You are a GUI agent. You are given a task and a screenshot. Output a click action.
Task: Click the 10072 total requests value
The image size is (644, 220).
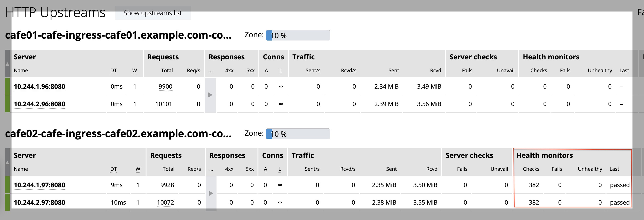pyautogui.click(x=166, y=203)
